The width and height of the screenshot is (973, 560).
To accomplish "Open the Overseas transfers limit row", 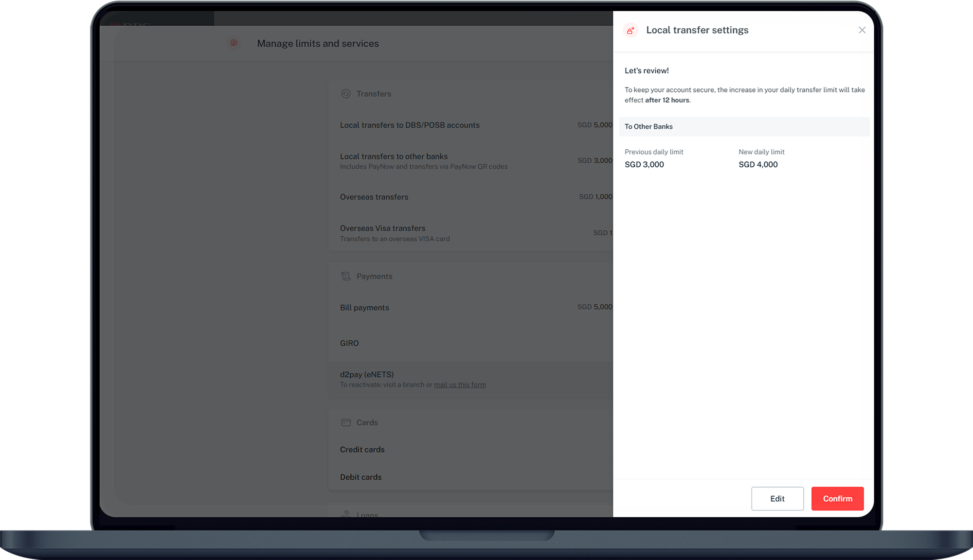I will (374, 197).
